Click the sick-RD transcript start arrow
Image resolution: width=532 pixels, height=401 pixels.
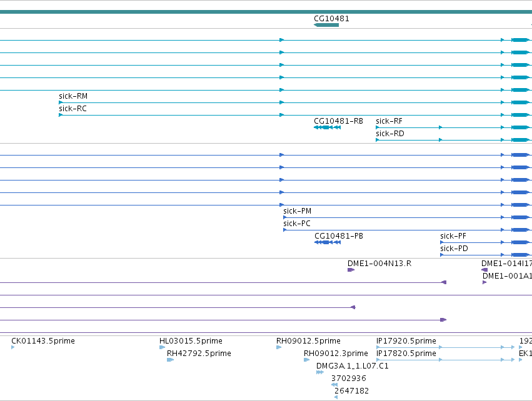pos(378,140)
